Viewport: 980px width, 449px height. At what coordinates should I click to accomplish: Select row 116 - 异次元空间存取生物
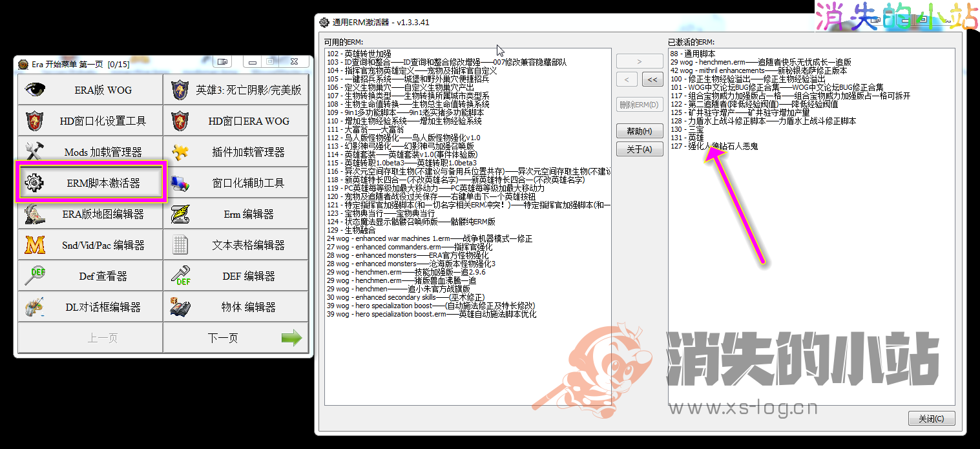click(468, 171)
